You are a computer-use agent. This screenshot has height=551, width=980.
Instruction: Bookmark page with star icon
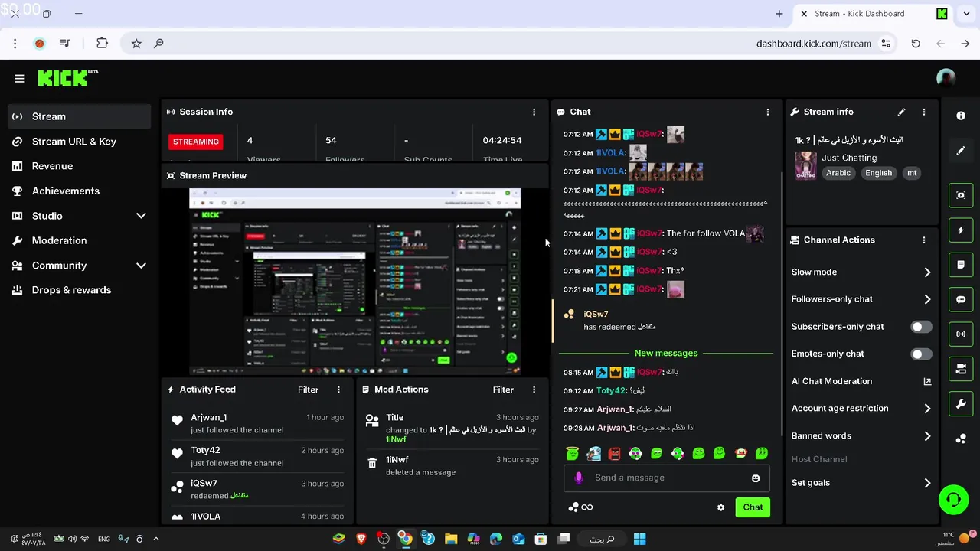pyautogui.click(x=136, y=44)
